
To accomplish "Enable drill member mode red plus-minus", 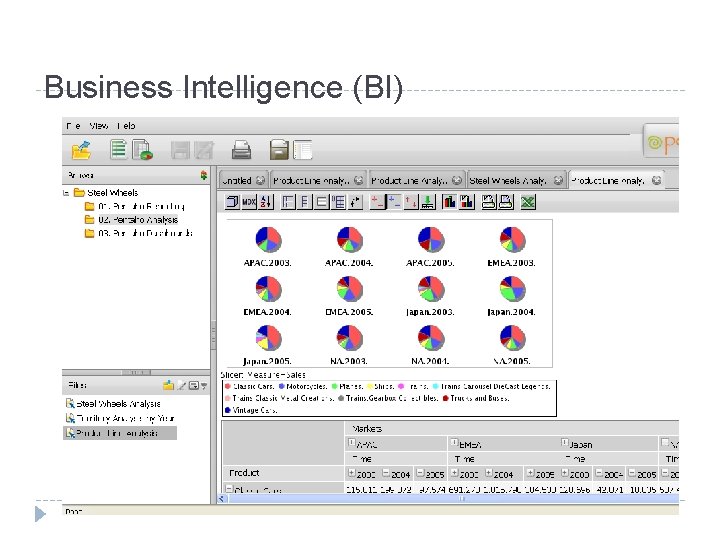I will [377, 202].
